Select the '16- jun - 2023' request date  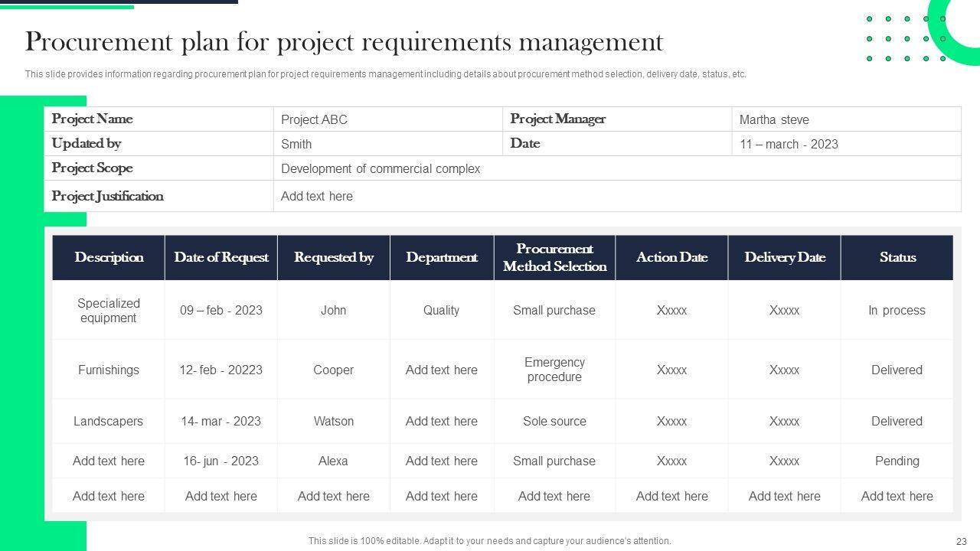(221, 461)
